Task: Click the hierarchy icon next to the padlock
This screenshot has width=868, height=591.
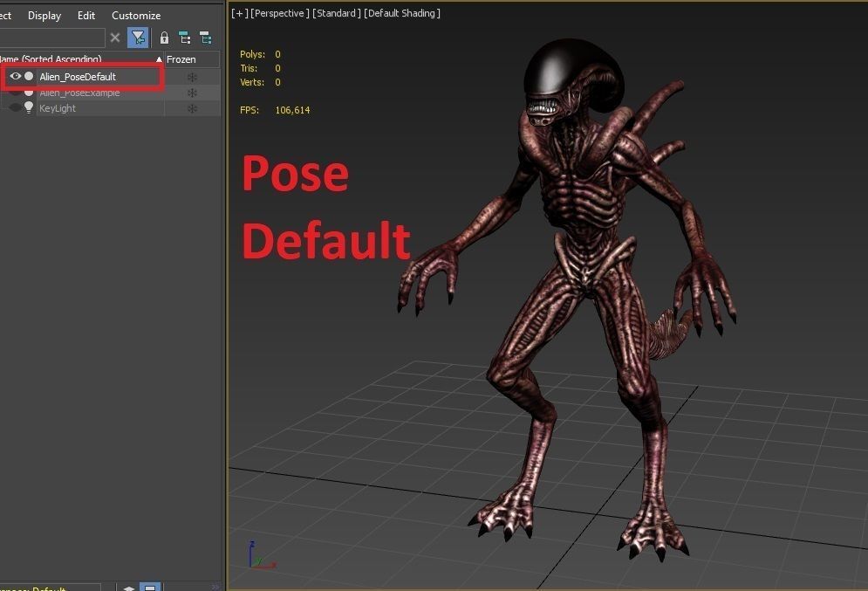Action: pos(185,38)
